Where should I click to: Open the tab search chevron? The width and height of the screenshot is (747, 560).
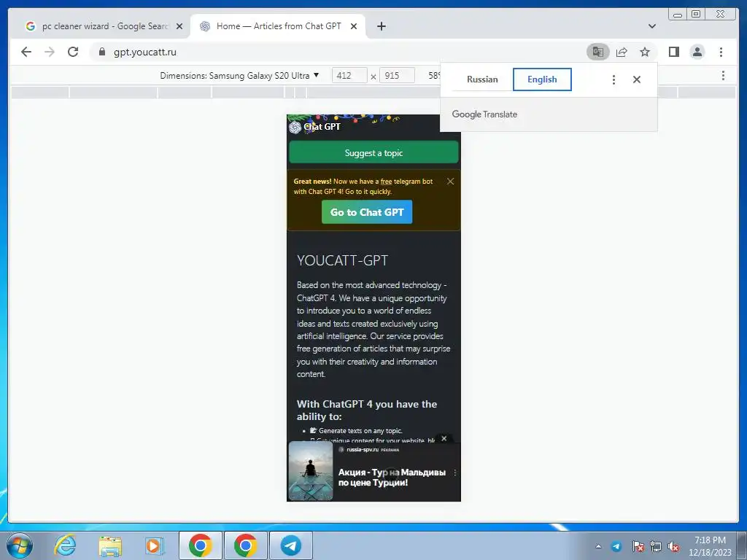tap(652, 26)
